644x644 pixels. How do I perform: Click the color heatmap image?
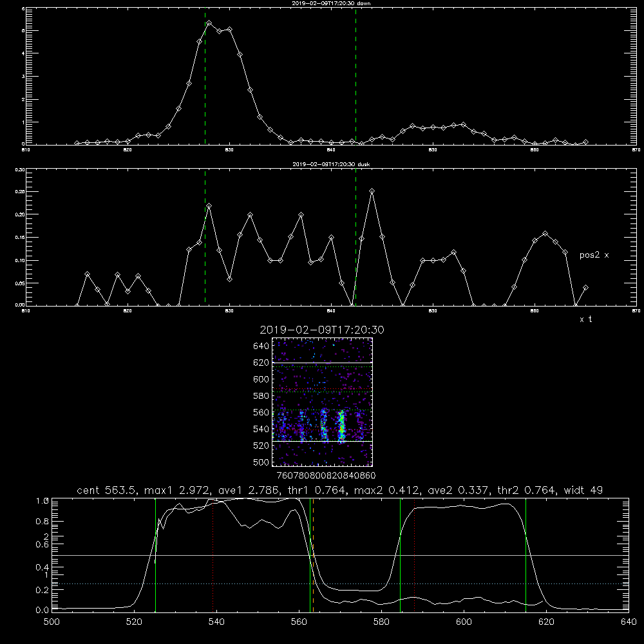[322, 402]
